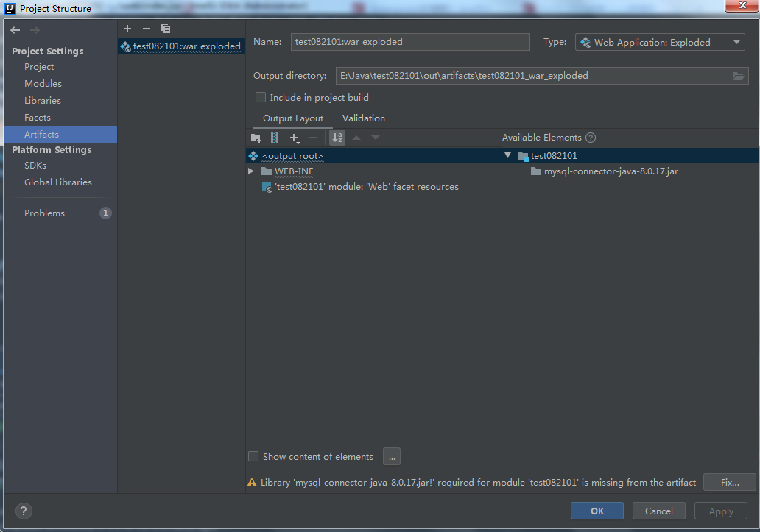The width and height of the screenshot is (760, 532).
Task: Select 'test082101' module Web facet resources row
Action: tap(373, 187)
